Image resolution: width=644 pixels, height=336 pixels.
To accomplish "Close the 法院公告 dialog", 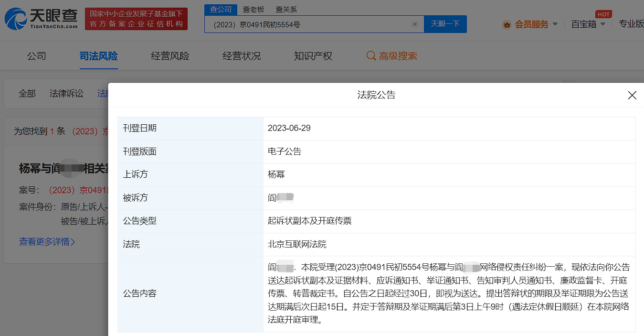I will (632, 95).
